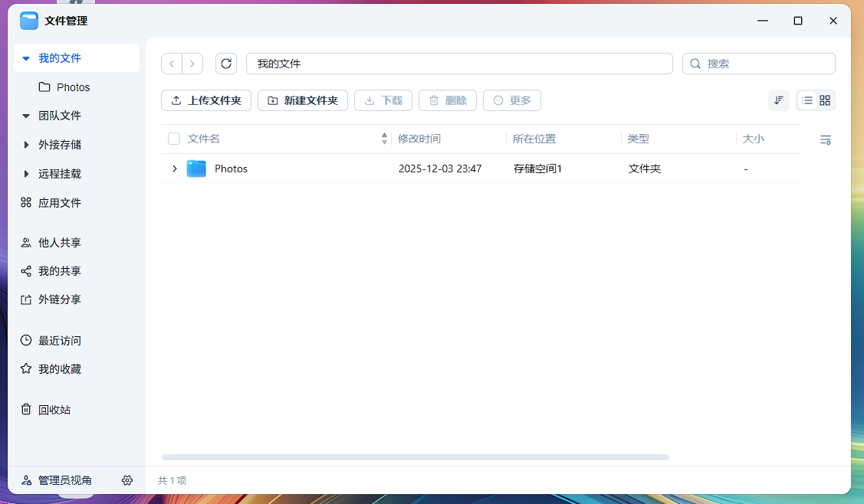Click the 上传文件夹 button

tap(205, 100)
